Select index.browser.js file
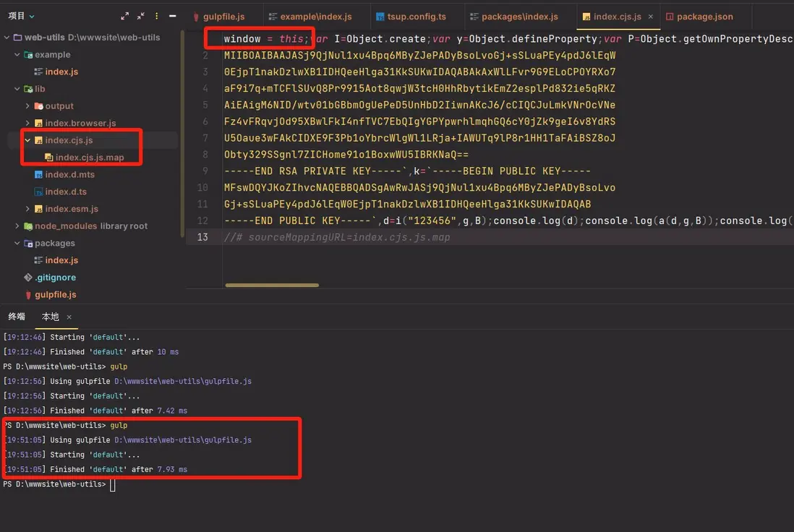This screenshot has width=794, height=532. pyautogui.click(x=80, y=123)
